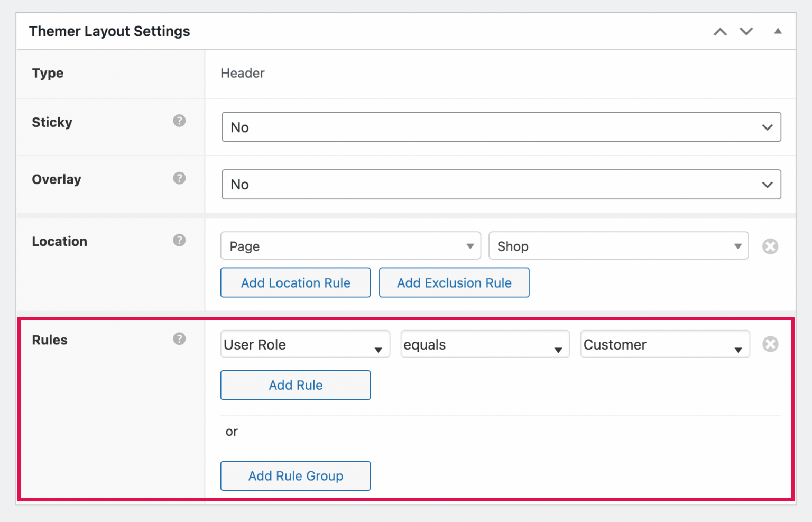
Task: Change the equals operator dropdown
Action: point(484,345)
